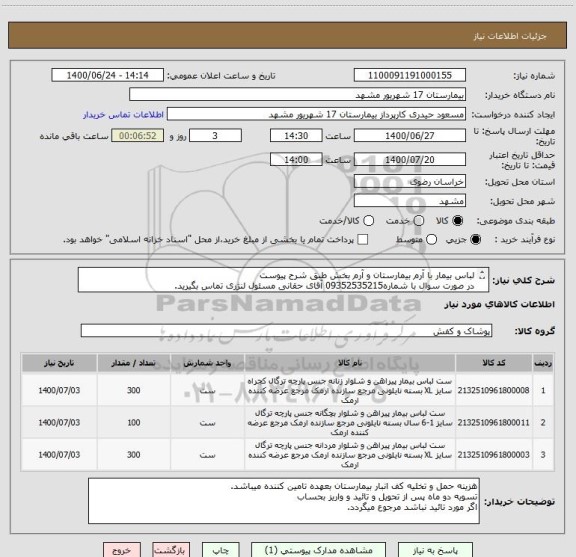The image size is (576, 557).
Task: Click the کد کالا column header
Action: 493,363
